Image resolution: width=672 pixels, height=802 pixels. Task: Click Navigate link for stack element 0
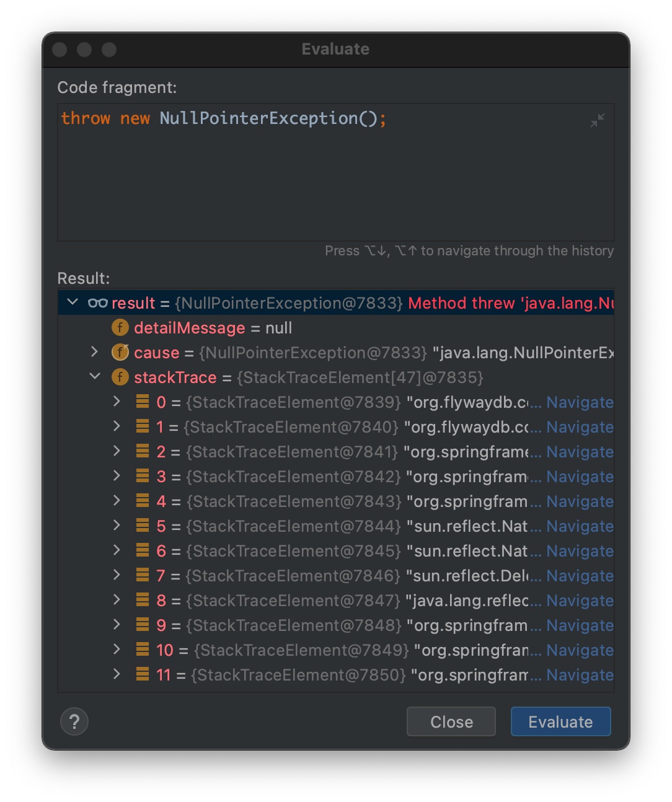tap(580, 402)
